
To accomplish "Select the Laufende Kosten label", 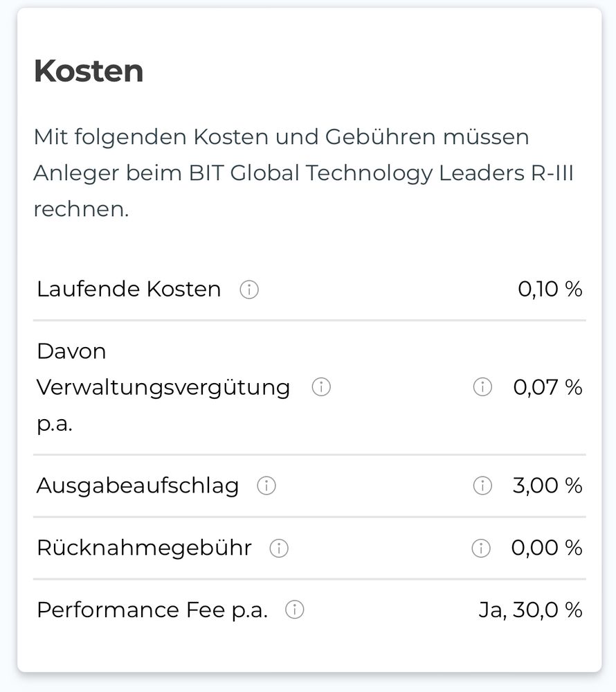I will click(x=129, y=289).
